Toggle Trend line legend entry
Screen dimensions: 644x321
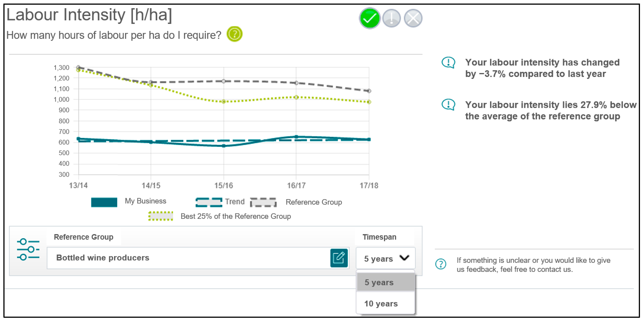click(x=234, y=202)
